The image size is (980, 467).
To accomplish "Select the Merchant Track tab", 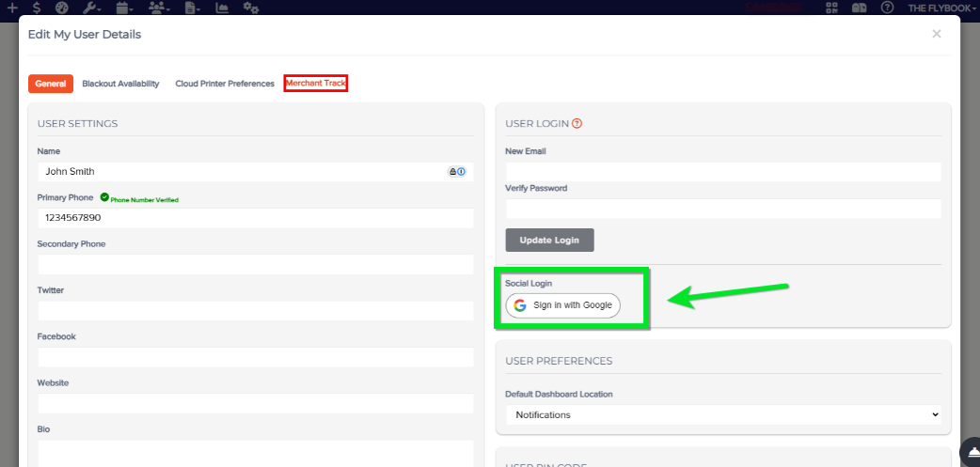I will [x=316, y=83].
